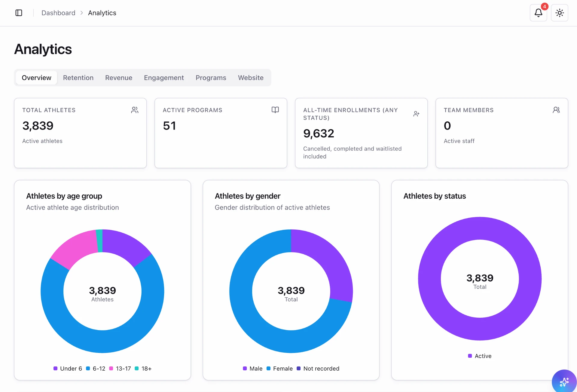The image size is (577, 392).
Task: Click the Team Members person icon
Action: [556, 110]
